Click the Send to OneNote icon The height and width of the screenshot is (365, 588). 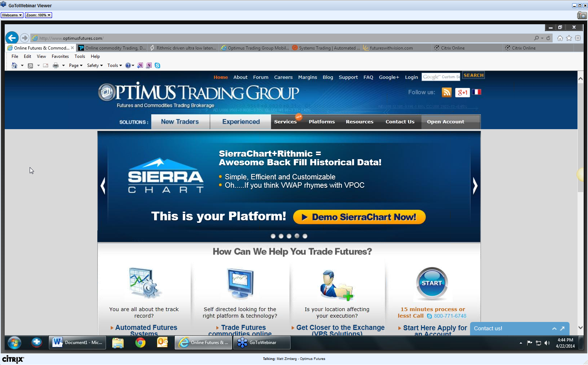[x=140, y=65]
